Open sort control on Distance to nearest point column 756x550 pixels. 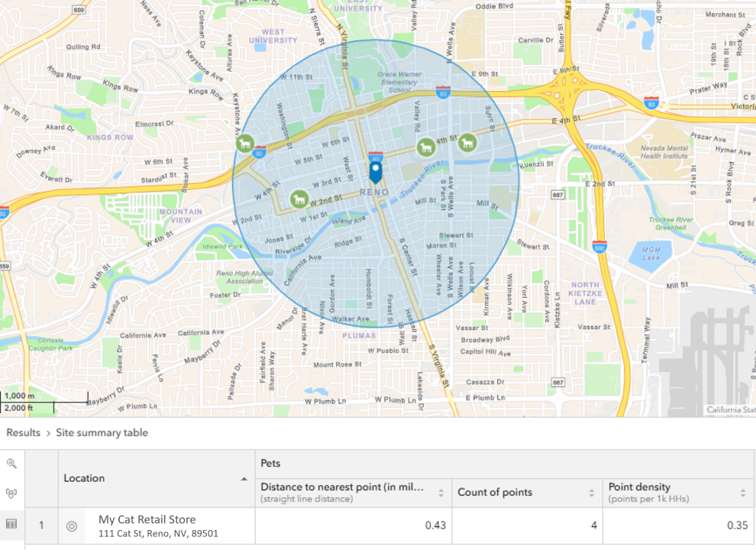click(441, 492)
